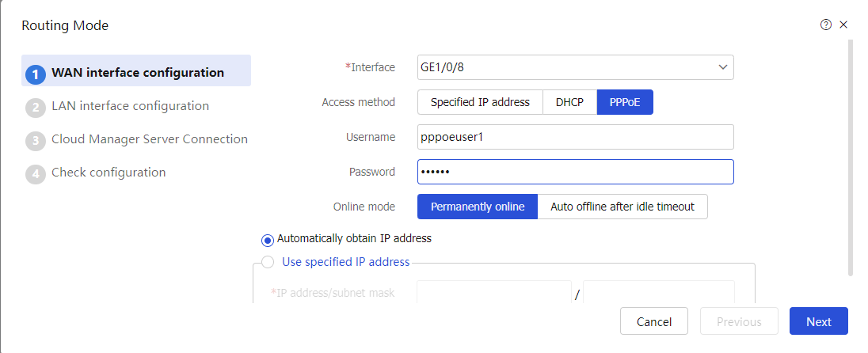This screenshot has width=868, height=353.
Task: Open the Interface GE1/0/8 dropdown
Action: click(x=575, y=67)
